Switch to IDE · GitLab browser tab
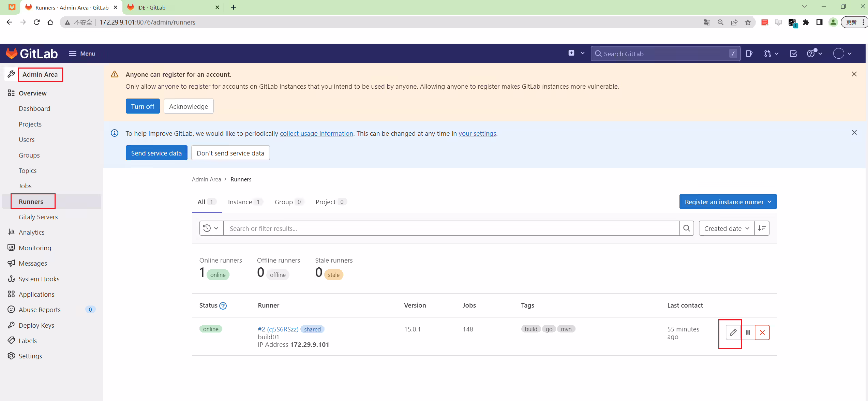The height and width of the screenshot is (401, 868). pos(173,7)
